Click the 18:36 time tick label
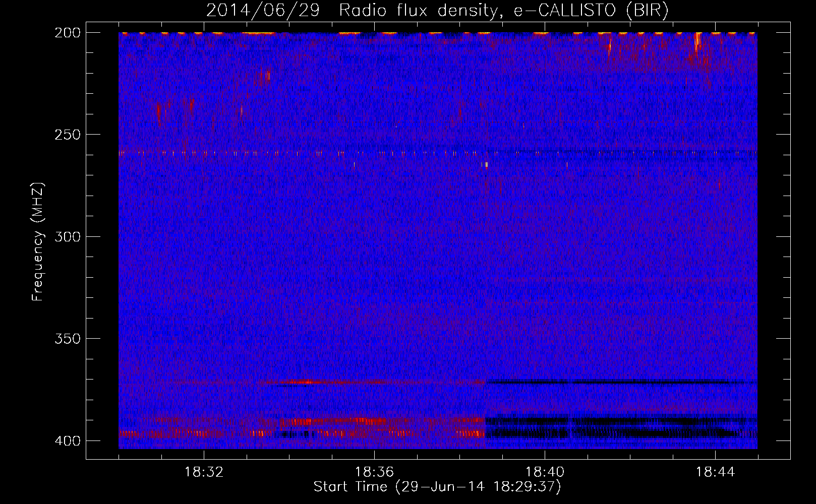 374,472
